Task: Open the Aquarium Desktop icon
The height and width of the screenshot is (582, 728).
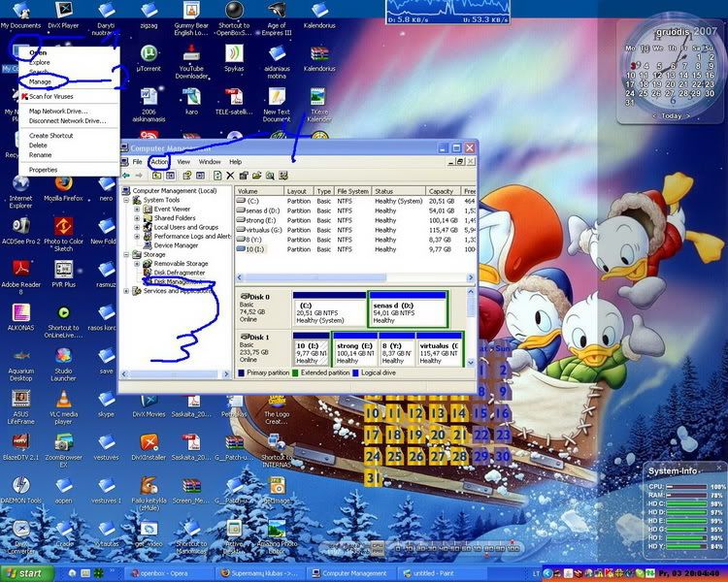Action: pos(21,365)
